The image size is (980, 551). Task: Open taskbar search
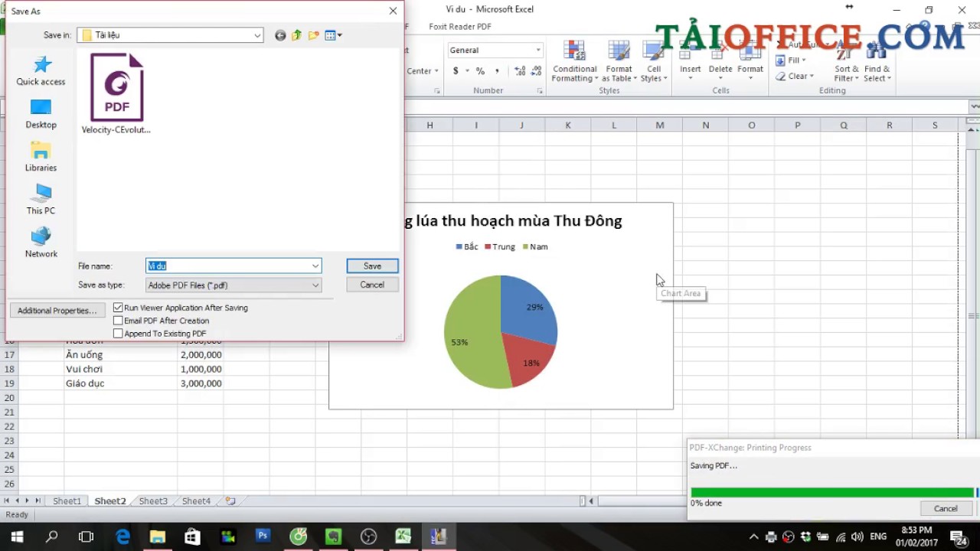coord(52,536)
